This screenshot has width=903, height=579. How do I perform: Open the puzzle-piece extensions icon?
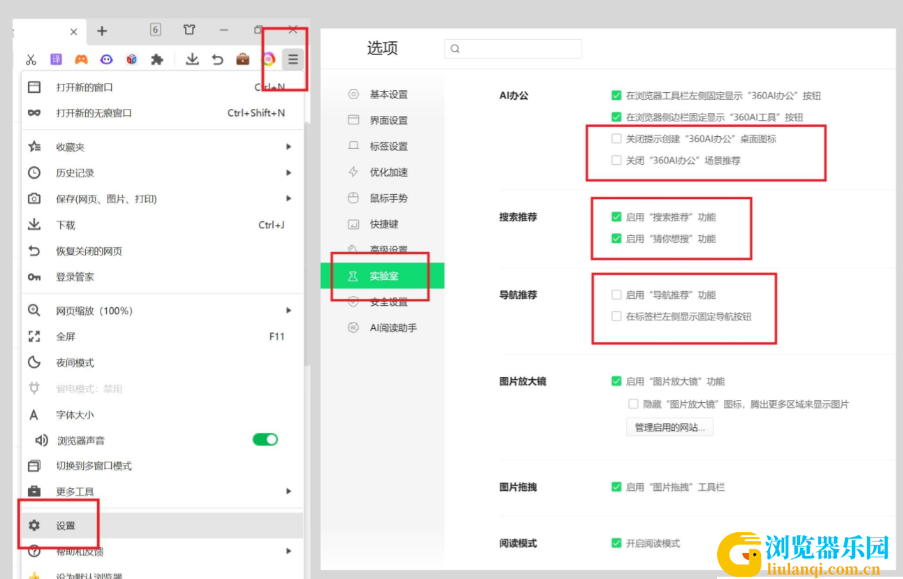[x=157, y=59]
